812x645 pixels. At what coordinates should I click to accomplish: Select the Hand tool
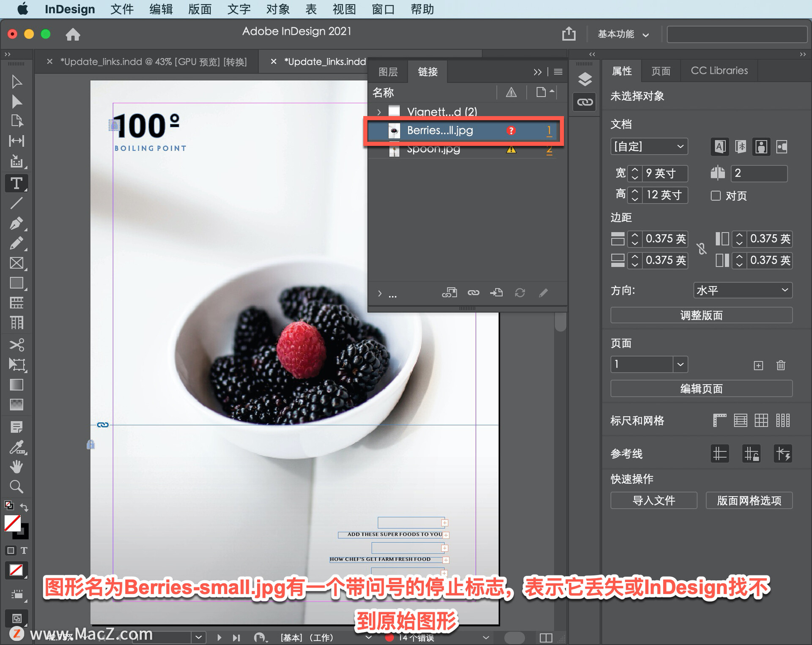(16, 467)
